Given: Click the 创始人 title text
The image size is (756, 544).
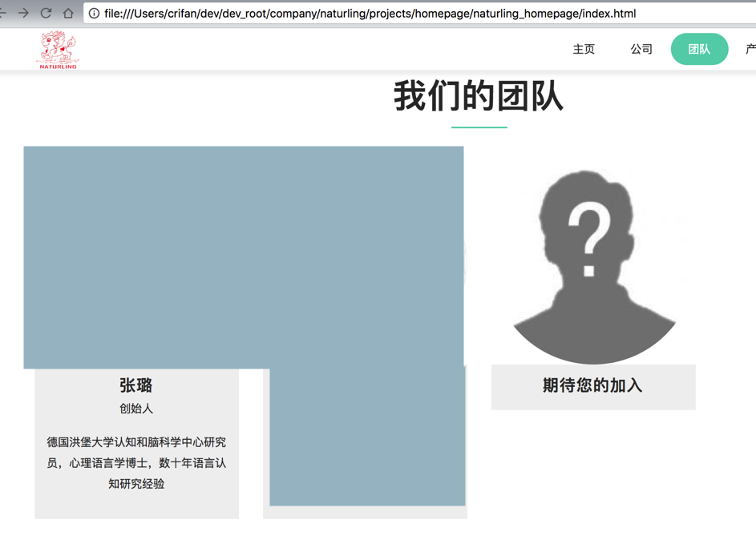Looking at the screenshot, I should 136,409.
